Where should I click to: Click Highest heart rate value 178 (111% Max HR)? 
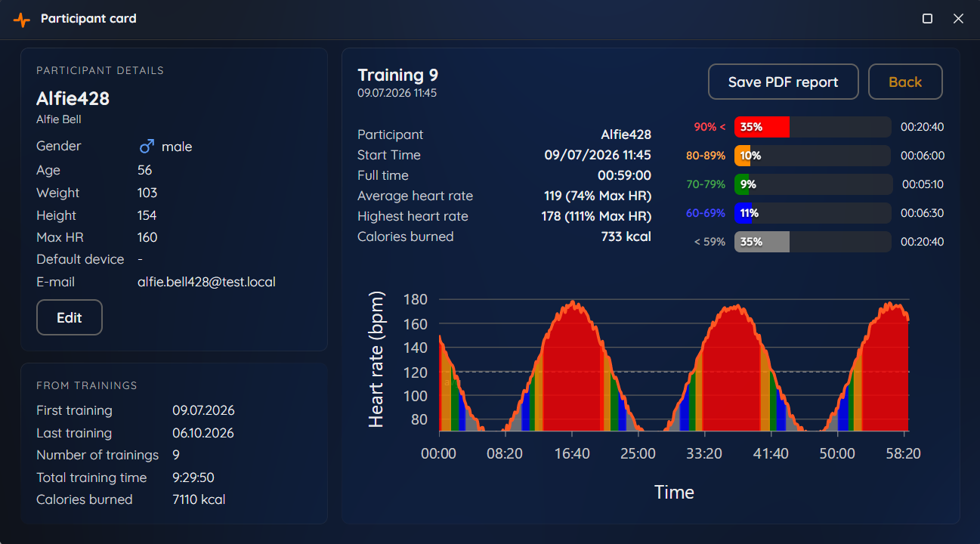pyautogui.click(x=596, y=216)
